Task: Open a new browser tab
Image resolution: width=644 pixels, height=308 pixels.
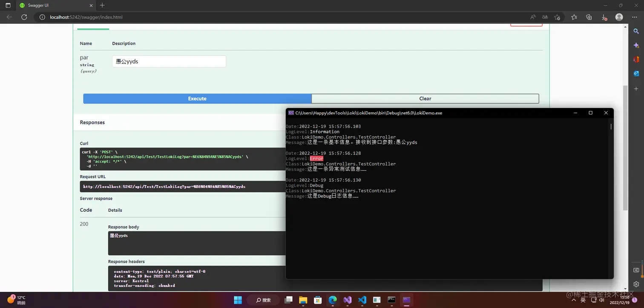Action: click(102, 6)
